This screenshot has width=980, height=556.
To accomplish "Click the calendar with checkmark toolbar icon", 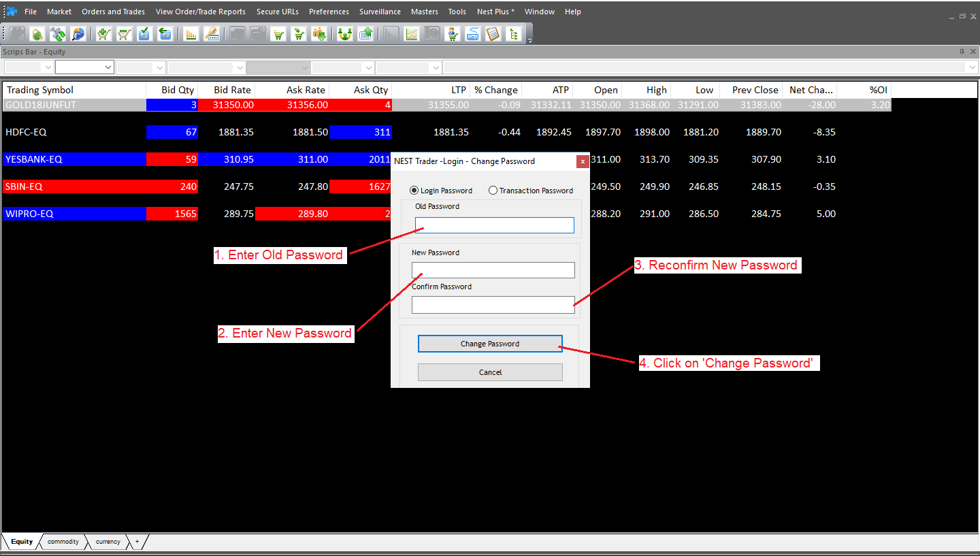I will coord(144,34).
